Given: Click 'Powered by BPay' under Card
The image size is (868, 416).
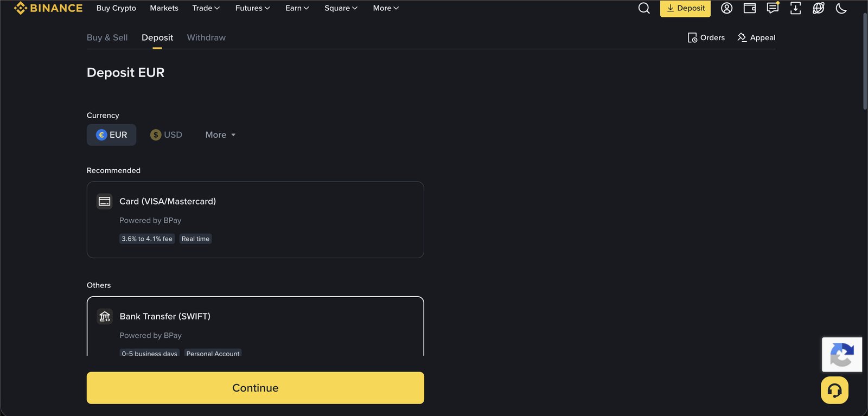Looking at the screenshot, I should click(150, 220).
